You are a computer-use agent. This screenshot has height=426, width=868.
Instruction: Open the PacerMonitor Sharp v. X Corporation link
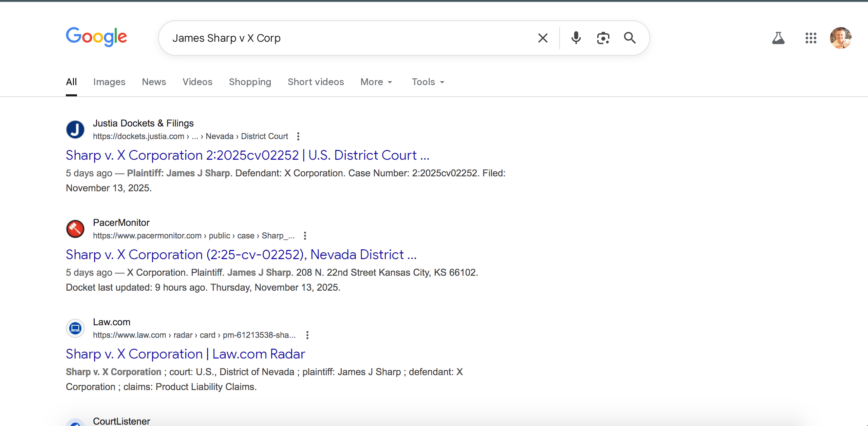point(241,255)
